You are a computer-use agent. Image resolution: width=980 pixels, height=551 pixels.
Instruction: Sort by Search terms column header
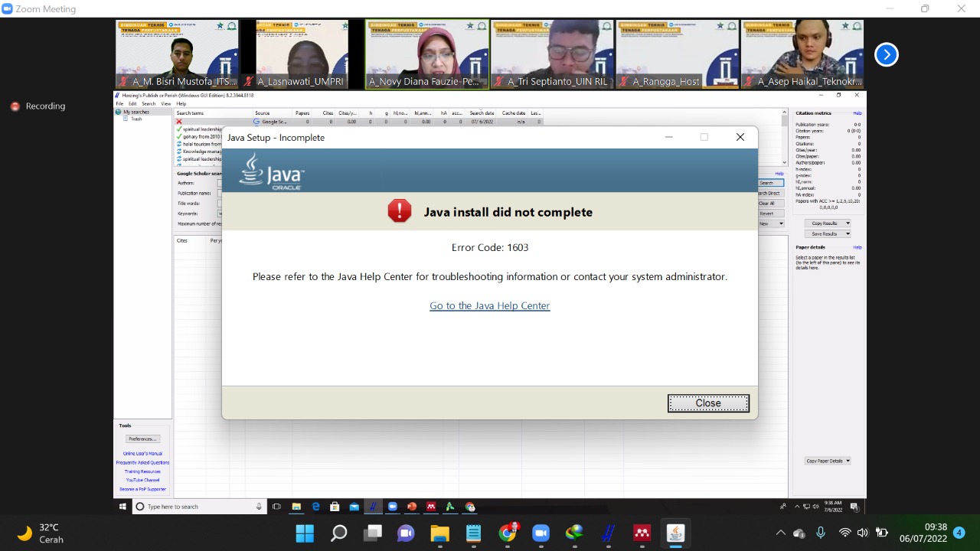[x=214, y=113]
